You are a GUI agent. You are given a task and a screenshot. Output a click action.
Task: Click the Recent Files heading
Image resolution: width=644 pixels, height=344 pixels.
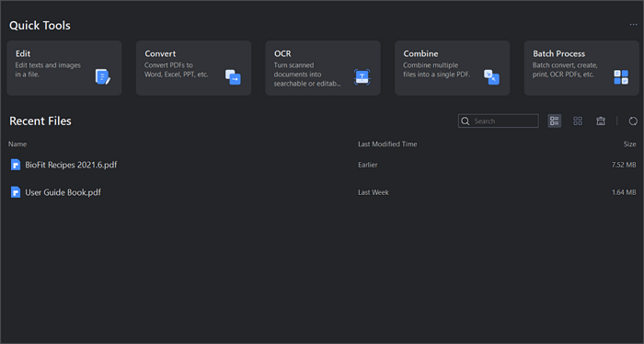(x=40, y=121)
